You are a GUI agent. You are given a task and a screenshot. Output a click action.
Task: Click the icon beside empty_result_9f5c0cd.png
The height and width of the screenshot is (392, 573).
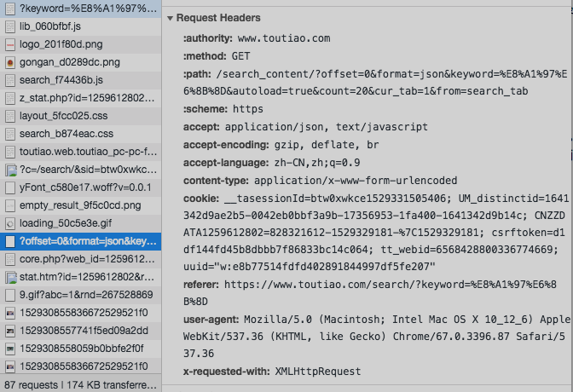(x=10, y=205)
